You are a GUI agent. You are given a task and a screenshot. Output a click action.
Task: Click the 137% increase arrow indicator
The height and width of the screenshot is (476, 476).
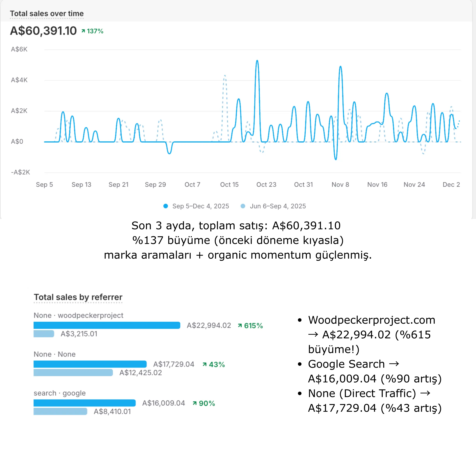(83, 31)
